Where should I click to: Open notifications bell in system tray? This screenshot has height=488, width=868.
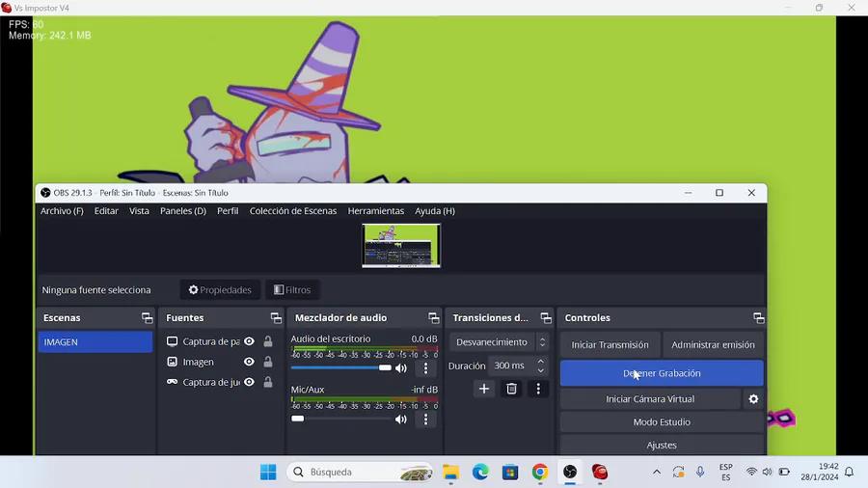[x=849, y=472]
